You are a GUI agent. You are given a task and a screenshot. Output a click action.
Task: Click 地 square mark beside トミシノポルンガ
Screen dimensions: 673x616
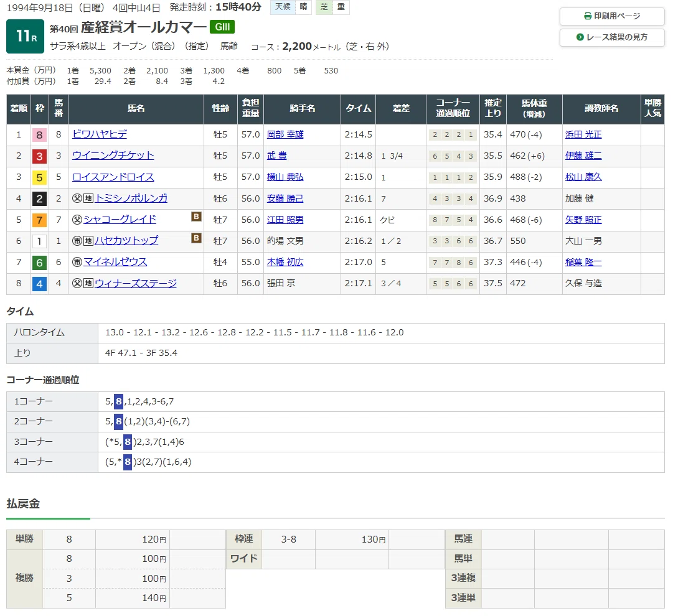click(88, 198)
